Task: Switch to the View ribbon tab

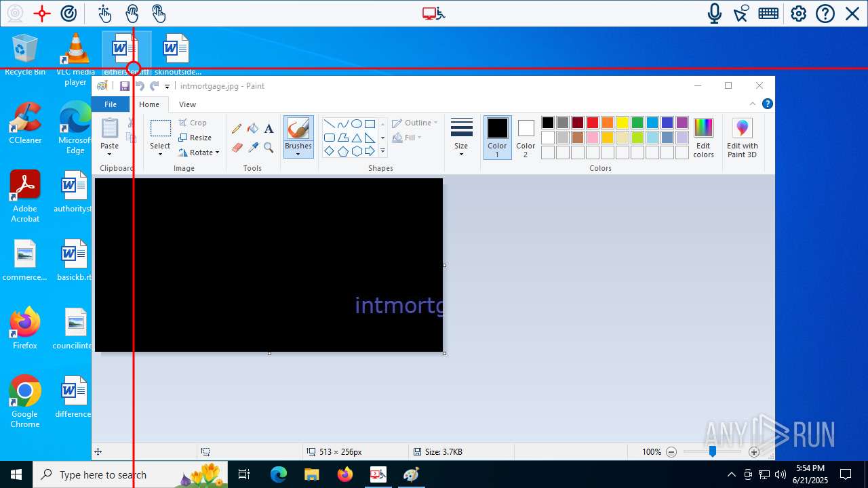Action: (187, 104)
